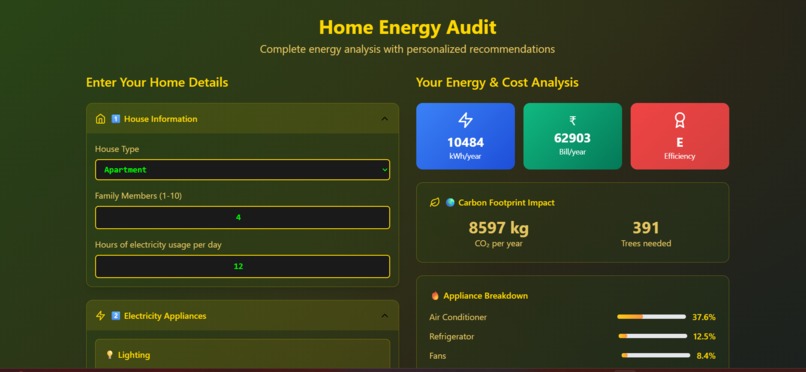806x372 pixels.
Task: Click the 'Fans' breakdown label
Action: tap(438, 356)
